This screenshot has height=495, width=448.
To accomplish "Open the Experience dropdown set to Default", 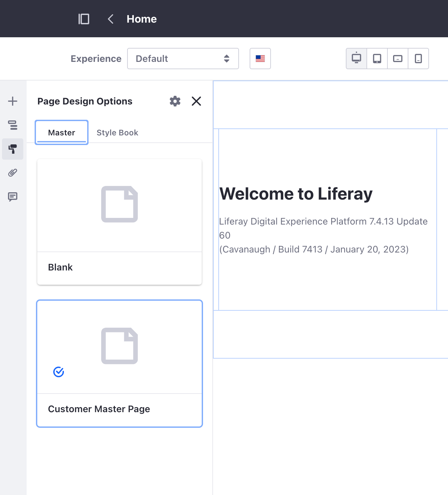I will pos(183,59).
